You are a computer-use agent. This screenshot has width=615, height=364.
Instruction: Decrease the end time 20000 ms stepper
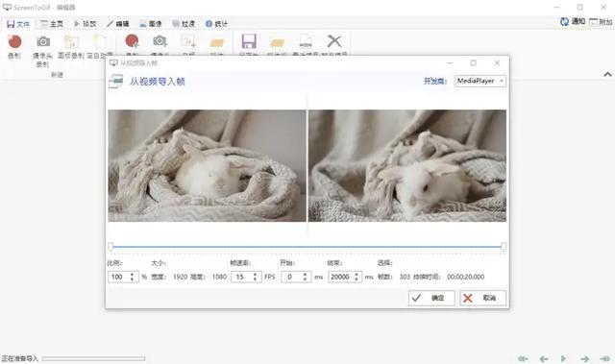357,279
